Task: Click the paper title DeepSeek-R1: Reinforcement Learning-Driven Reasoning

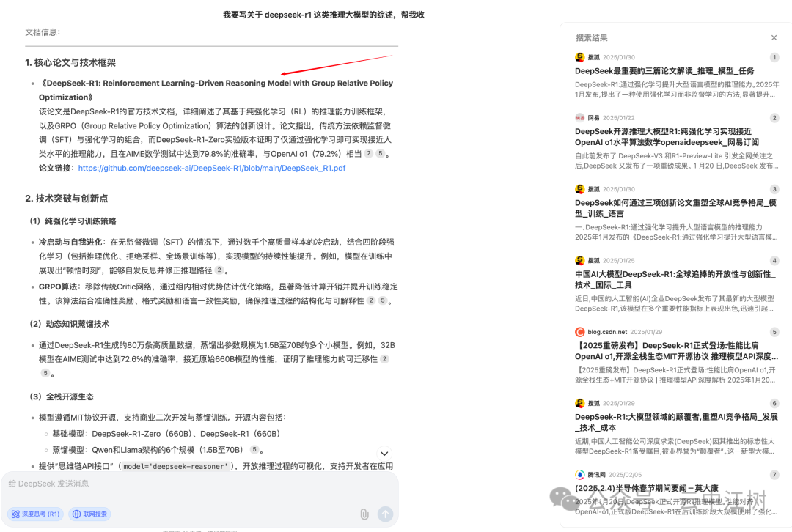Action: click(x=216, y=90)
